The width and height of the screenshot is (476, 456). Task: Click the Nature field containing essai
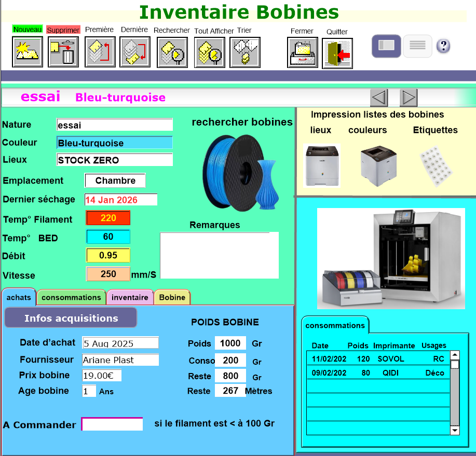(115, 125)
